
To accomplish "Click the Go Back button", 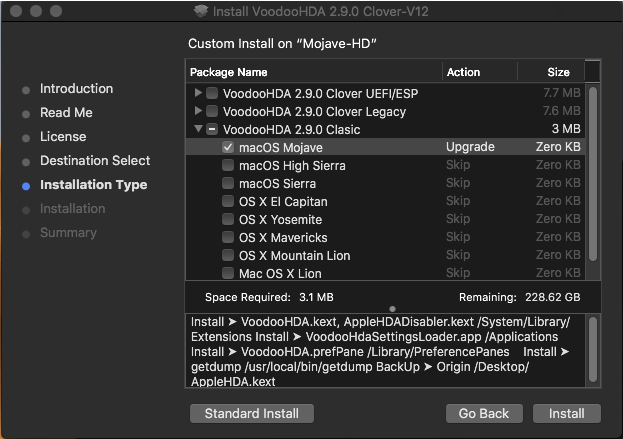I will coord(484,414).
